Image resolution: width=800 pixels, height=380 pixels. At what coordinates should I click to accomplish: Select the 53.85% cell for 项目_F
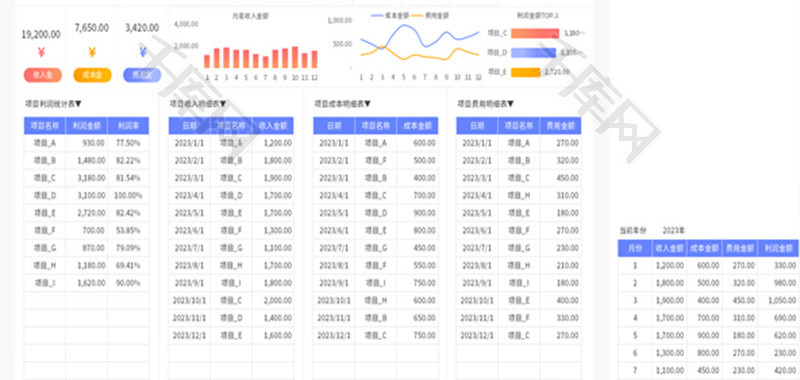click(x=128, y=231)
